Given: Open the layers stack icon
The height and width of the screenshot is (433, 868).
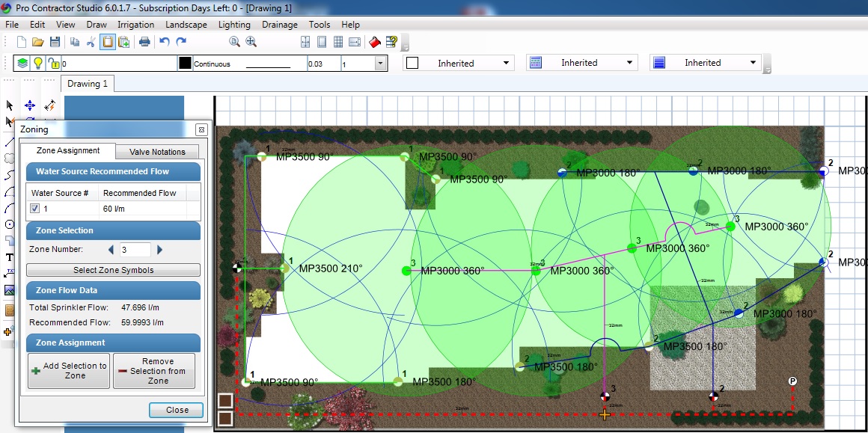Looking at the screenshot, I should (x=22, y=64).
